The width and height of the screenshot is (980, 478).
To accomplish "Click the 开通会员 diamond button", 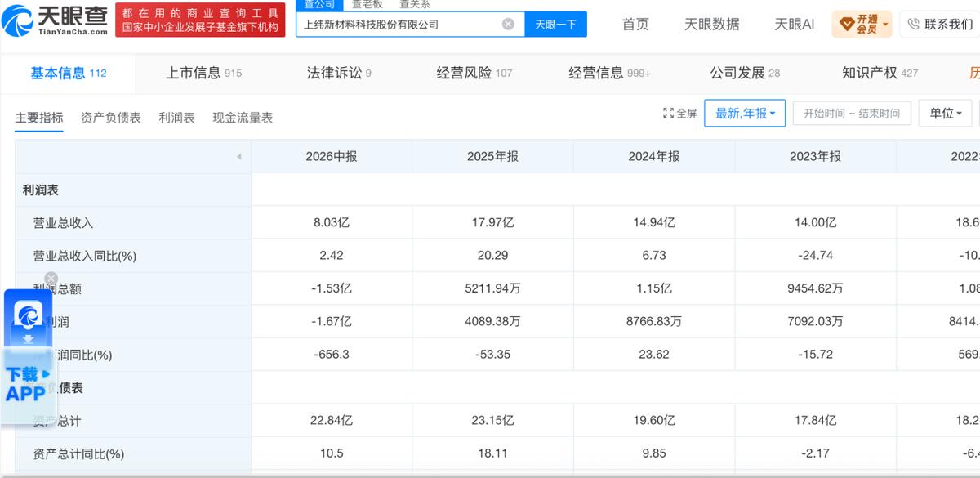I will coord(862,25).
